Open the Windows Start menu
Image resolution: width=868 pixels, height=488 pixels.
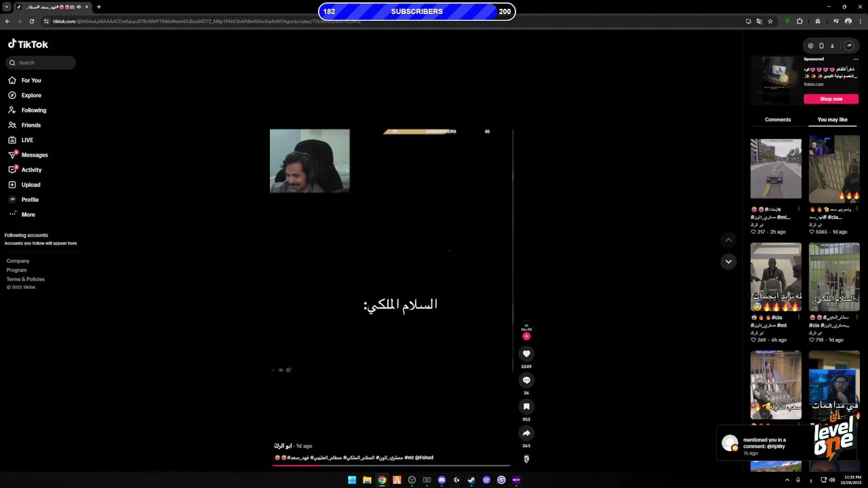pos(352,480)
